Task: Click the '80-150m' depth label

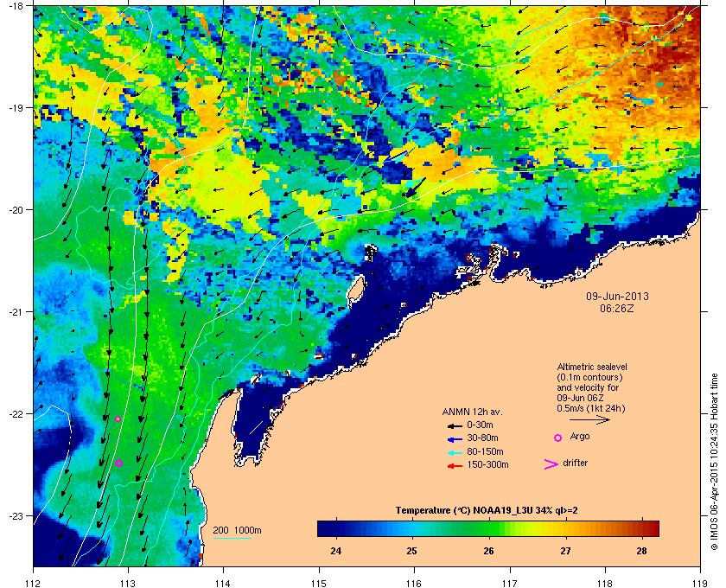Action: 485,451
